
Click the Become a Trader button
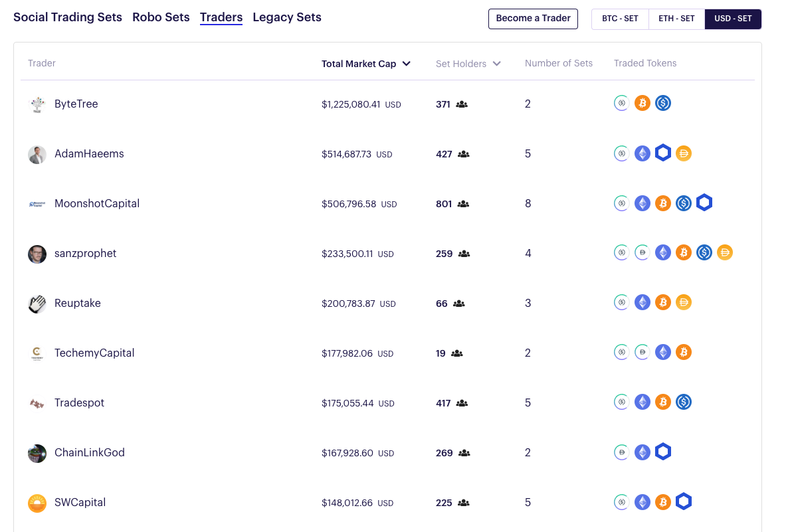point(533,19)
